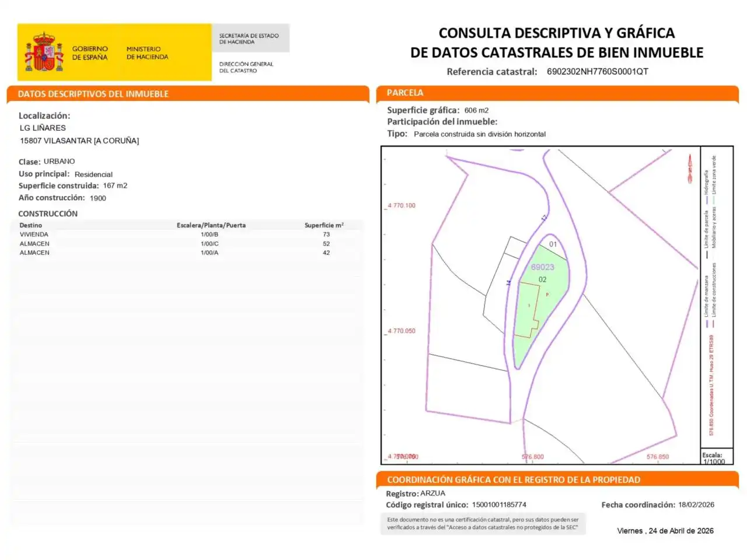Image resolution: width=747 pixels, height=560 pixels.
Task: Click the "COORDINACIÓN GRÁFICA CON EL REGISTRO" header
Action: pyautogui.click(x=514, y=480)
